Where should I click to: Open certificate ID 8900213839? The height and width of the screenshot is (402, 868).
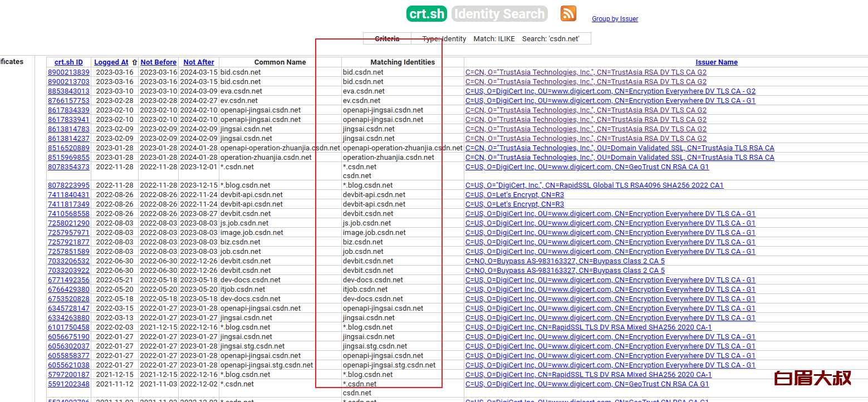[68, 72]
